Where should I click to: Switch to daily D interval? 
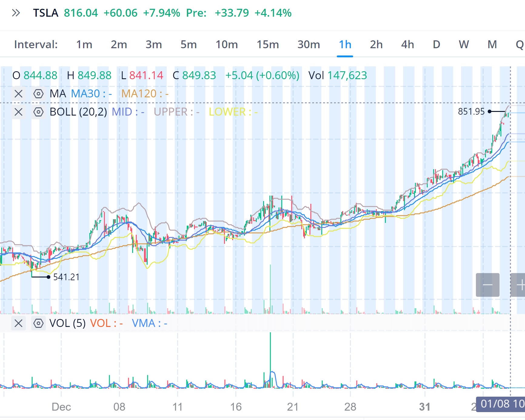coord(436,45)
